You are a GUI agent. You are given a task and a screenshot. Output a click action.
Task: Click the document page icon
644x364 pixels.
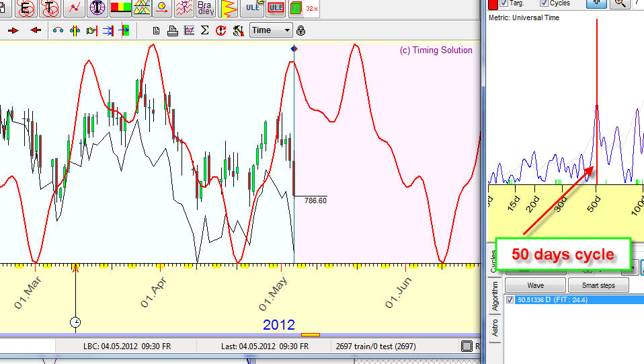click(156, 30)
